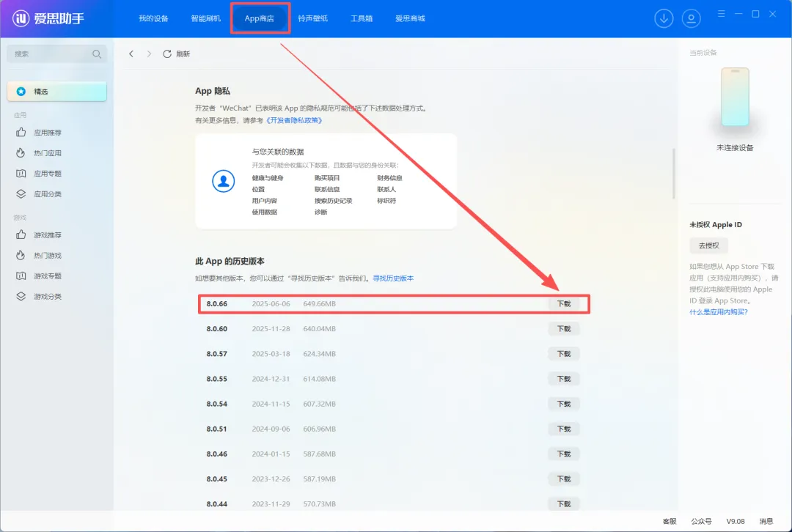Open the 工具箱 tab
Screen dimensions: 792x532
coord(362,18)
